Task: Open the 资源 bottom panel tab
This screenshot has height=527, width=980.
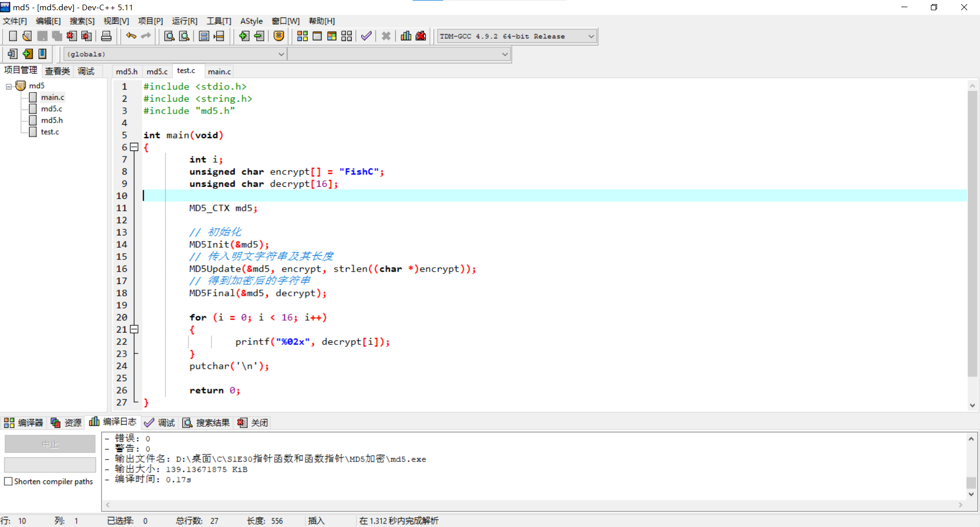Action: pyautogui.click(x=66, y=423)
